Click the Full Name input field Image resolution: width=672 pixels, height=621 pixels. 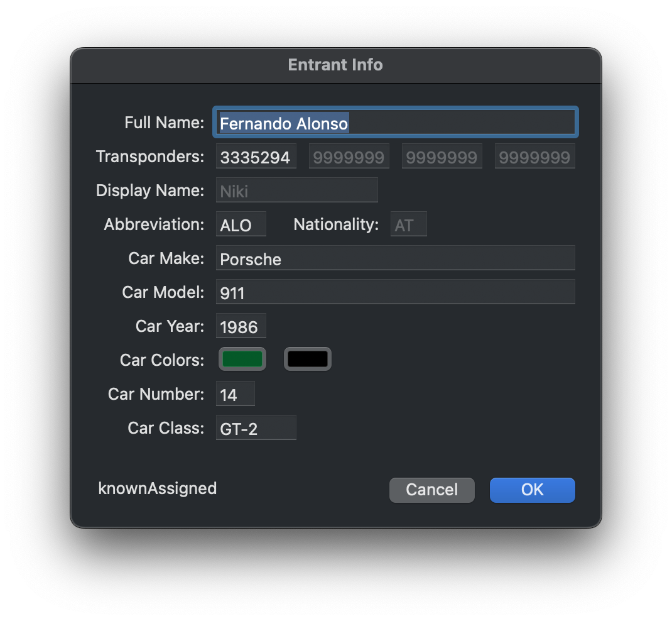pos(396,123)
